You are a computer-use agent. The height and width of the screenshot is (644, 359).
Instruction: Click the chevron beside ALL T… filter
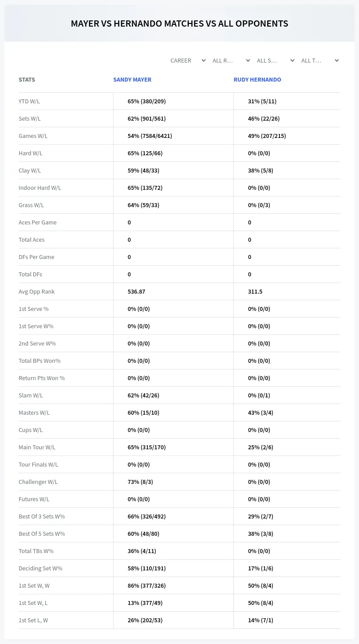coord(337,60)
